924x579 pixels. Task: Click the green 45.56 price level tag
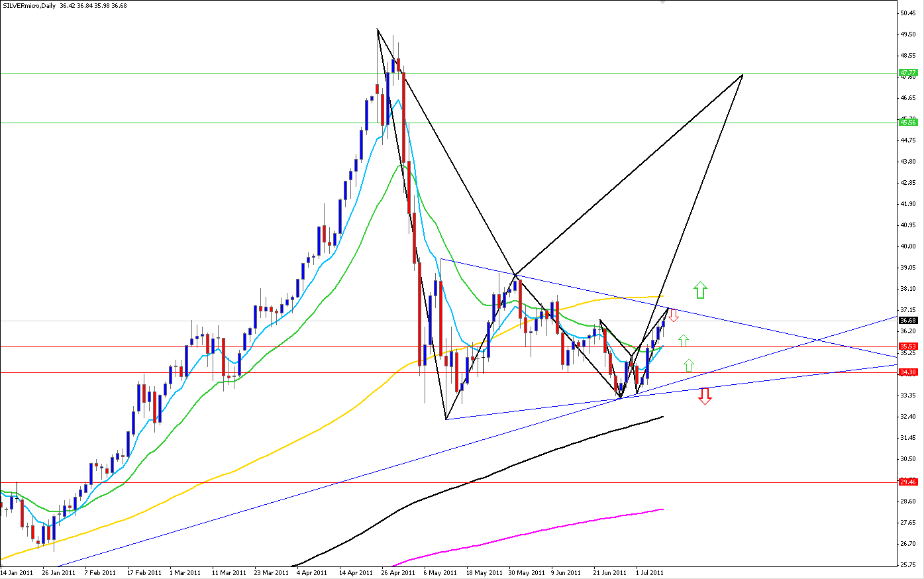click(x=908, y=122)
